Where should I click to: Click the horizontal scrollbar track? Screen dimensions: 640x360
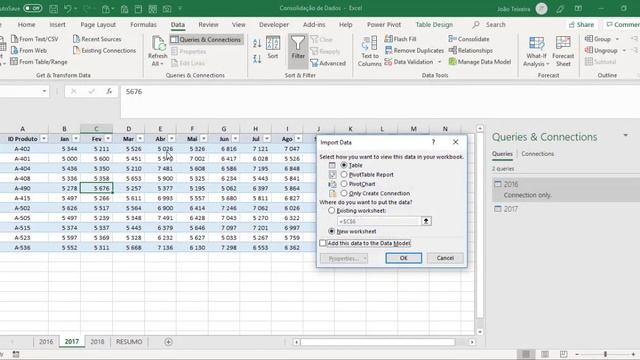tap(378, 342)
